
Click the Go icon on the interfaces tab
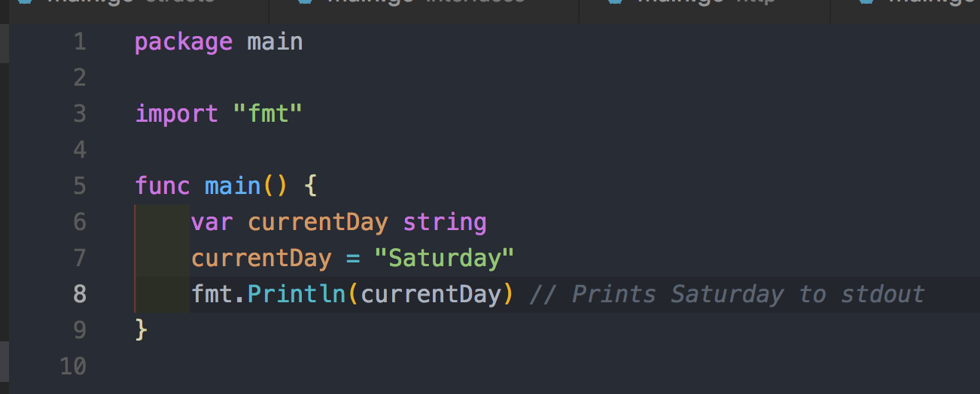304,2
